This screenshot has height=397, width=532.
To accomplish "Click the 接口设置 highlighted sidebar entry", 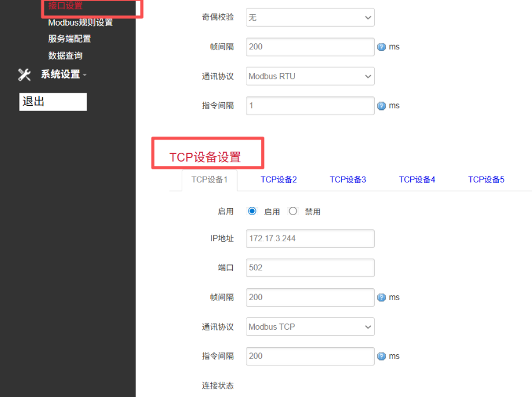I will click(65, 5).
